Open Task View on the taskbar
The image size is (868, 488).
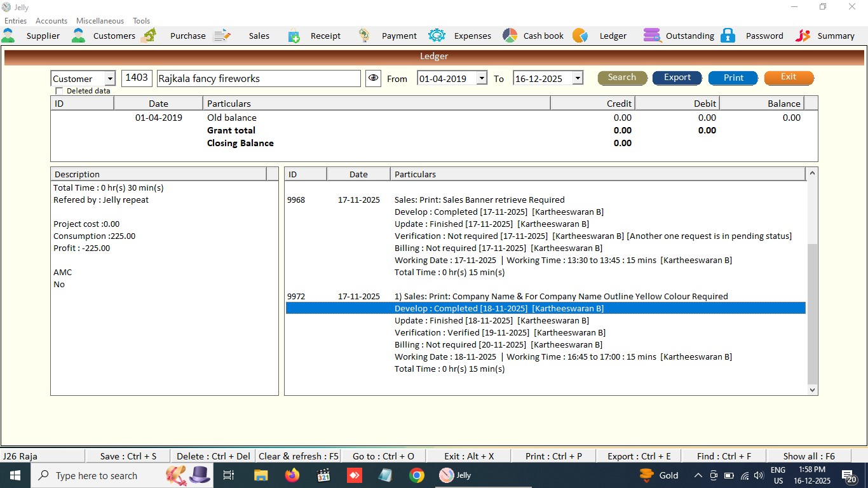tap(229, 475)
